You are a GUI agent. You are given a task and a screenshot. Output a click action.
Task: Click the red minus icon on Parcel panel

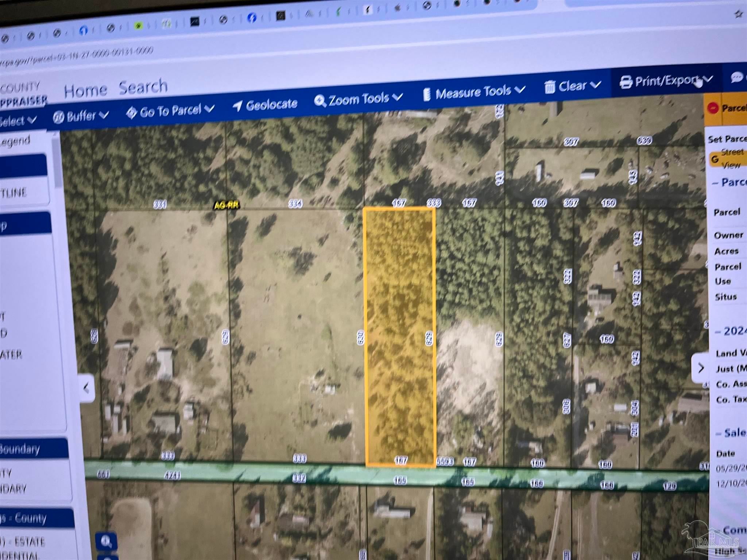(712, 108)
